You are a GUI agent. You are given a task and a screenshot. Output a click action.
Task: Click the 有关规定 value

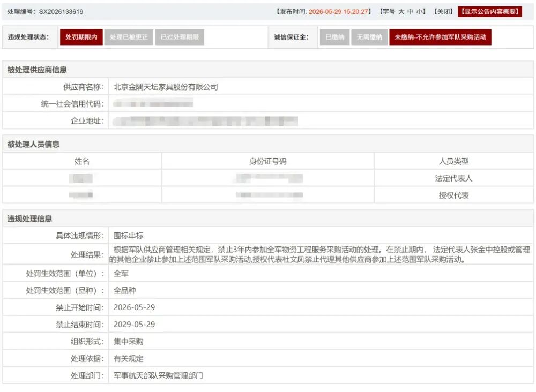129,359
